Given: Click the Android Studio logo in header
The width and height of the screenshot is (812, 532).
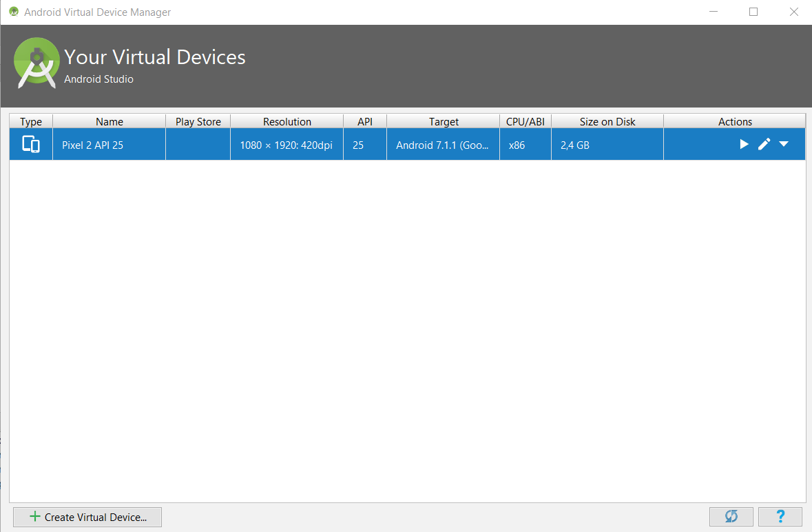Looking at the screenshot, I should pos(37,63).
